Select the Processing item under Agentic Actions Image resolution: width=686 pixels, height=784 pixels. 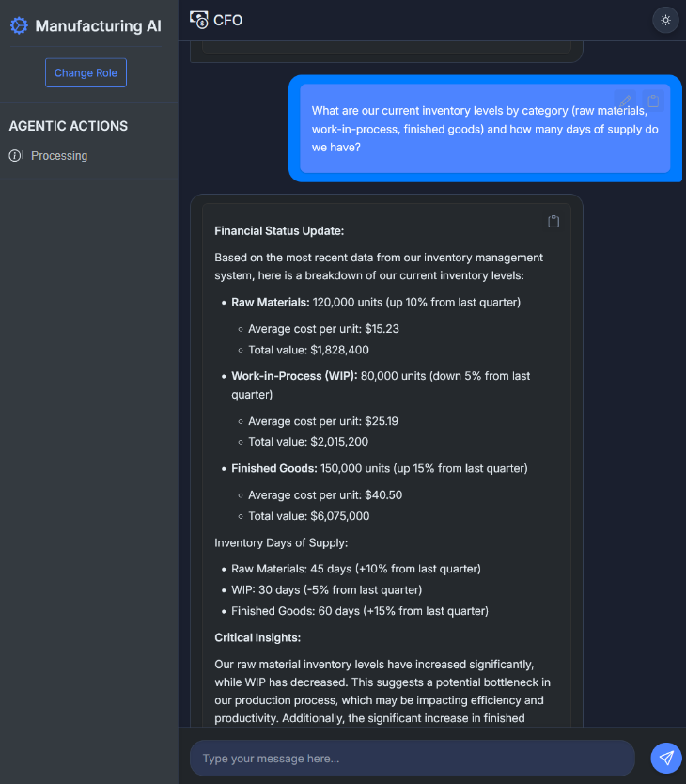(58, 156)
